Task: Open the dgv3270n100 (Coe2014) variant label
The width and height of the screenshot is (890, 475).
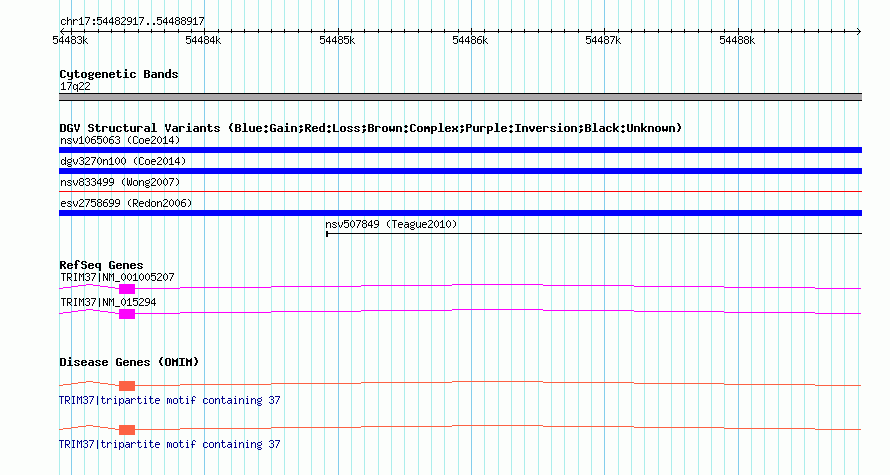Action: click(123, 161)
